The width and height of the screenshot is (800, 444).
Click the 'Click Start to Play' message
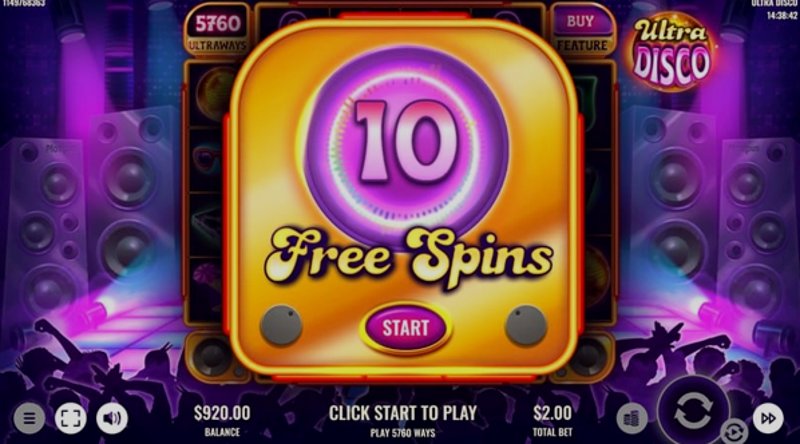[x=403, y=413]
